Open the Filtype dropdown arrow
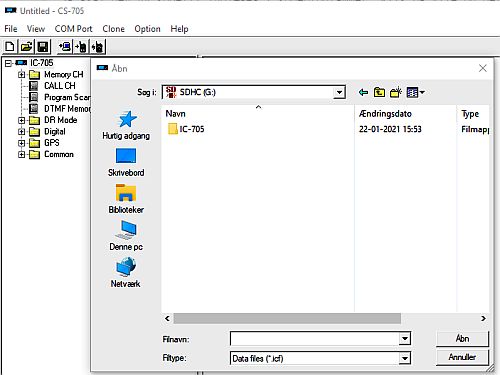 [x=405, y=358]
